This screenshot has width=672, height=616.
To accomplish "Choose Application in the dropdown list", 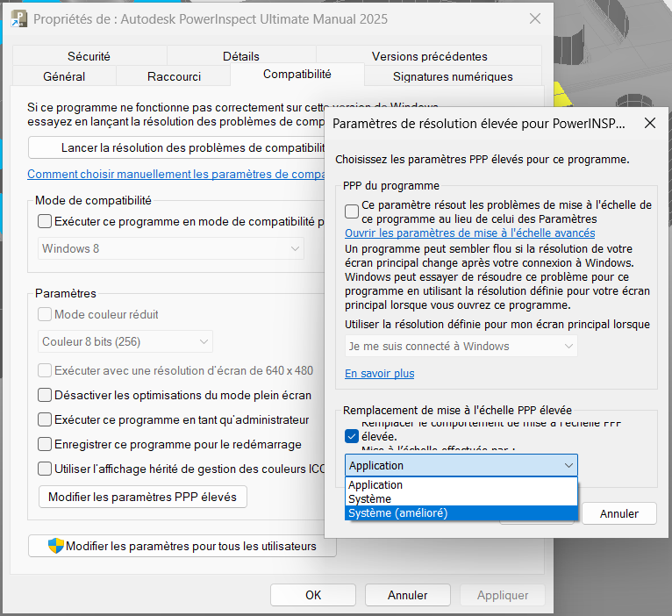I will (461, 485).
